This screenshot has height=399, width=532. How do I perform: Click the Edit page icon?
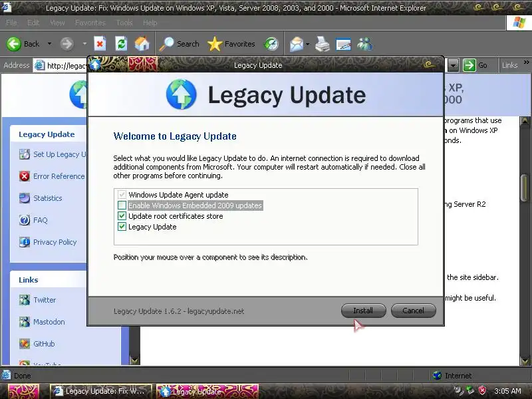343,44
